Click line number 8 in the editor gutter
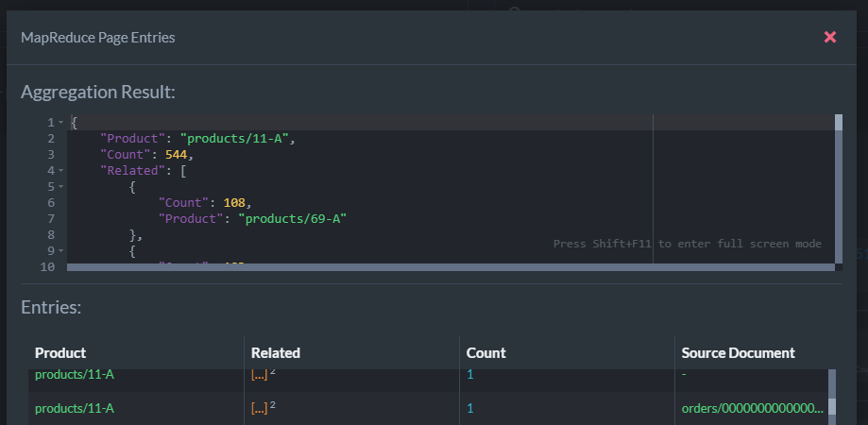 (x=51, y=234)
